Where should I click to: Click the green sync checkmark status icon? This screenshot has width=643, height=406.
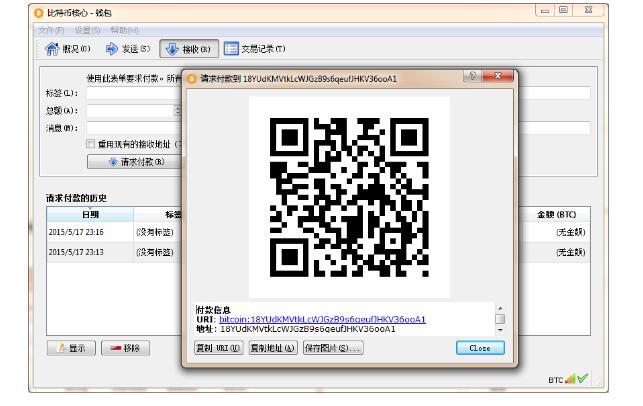pyautogui.click(x=583, y=378)
